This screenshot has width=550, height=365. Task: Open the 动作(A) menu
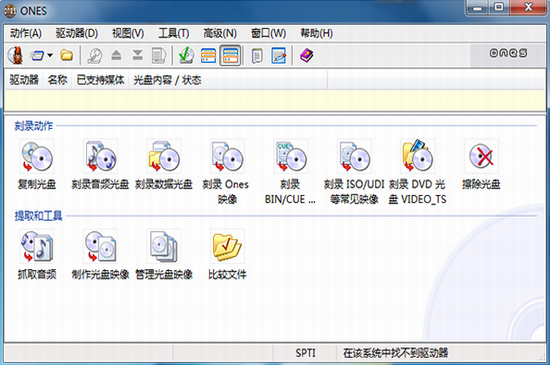tap(26, 33)
